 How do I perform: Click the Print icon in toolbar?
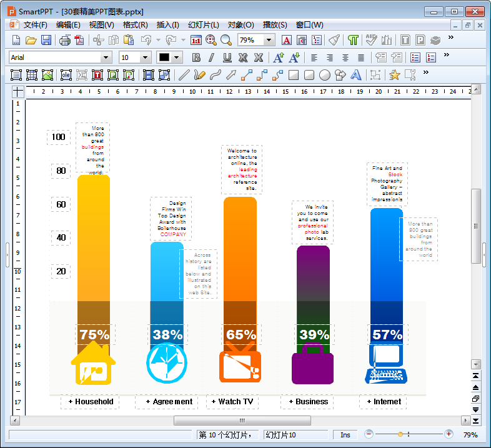coord(65,40)
